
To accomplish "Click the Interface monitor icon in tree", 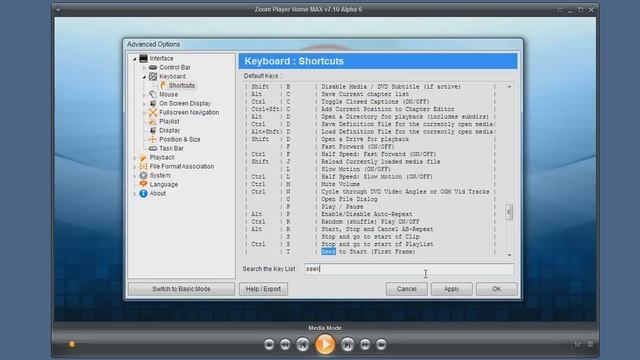I will [143, 58].
